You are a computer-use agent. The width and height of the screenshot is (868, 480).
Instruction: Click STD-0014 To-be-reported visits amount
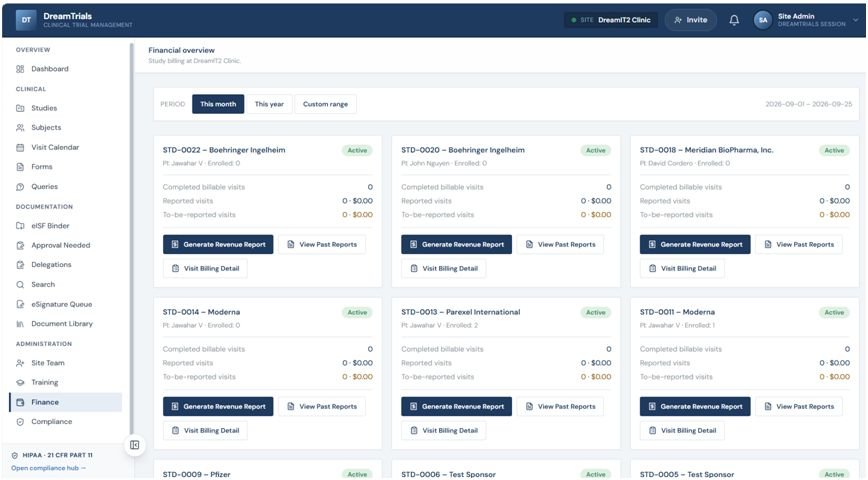358,377
